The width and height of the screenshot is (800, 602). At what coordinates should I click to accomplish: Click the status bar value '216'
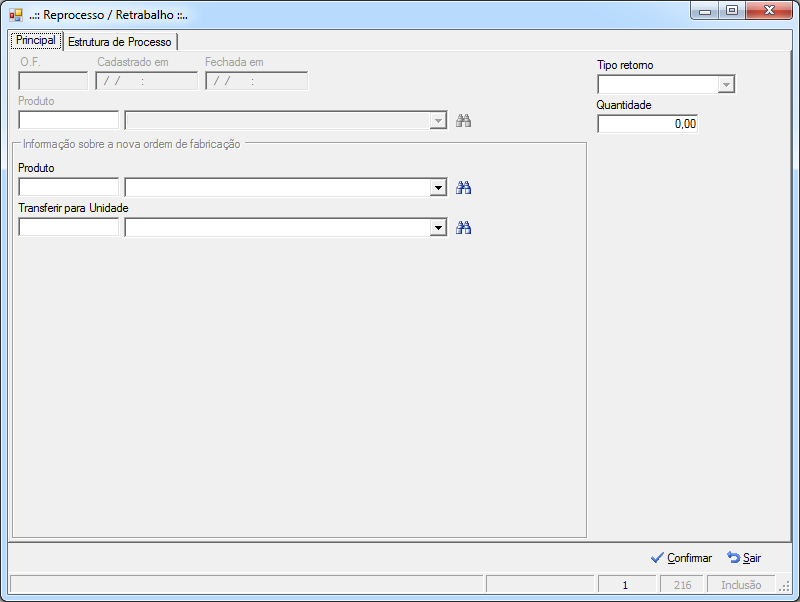coord(682,585)
